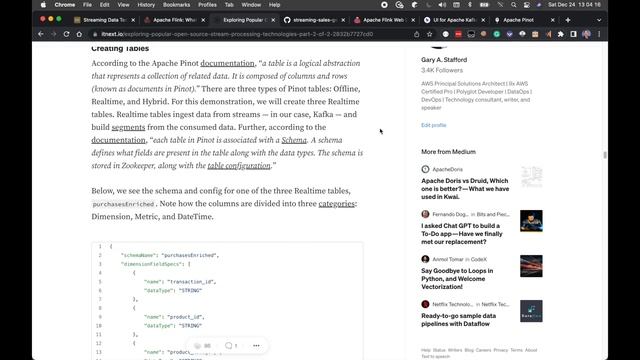The width and height of the screenshot is (640, 360).
Task: Click the Chat GPT article thumbnail
Action: click(x=531, y=221)
